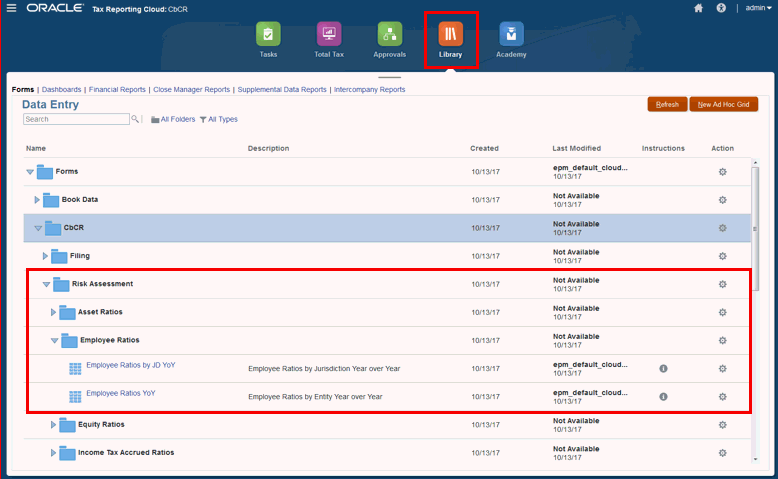Open action gear for Employee Ratios YoY

click(722, 397)
